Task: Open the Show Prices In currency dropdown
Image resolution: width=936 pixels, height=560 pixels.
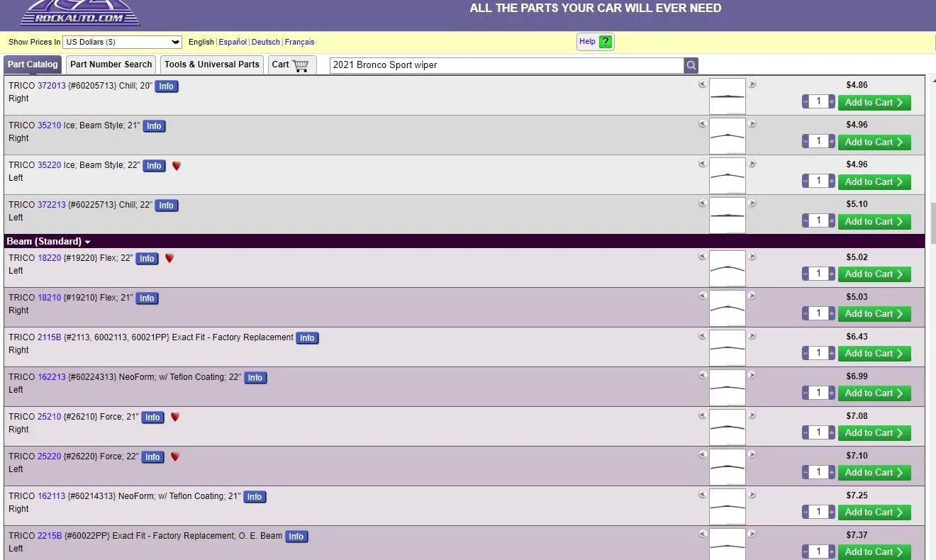Action: point(122,43)
